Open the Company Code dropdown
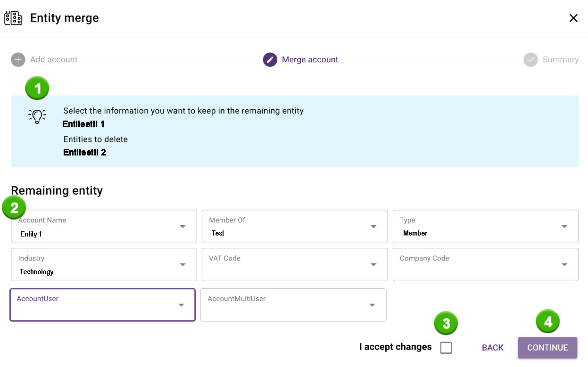 564,264
